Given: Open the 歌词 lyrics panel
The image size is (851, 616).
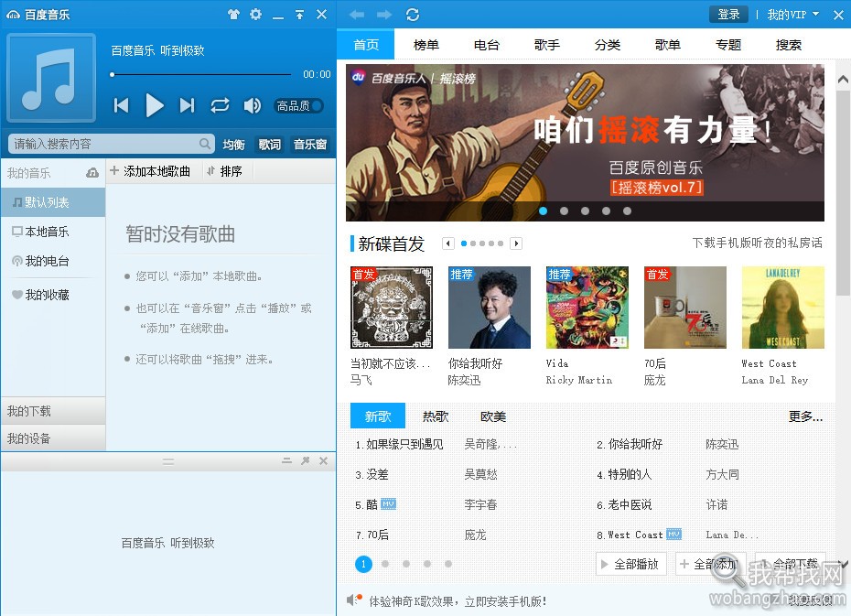Looking at the screenshot, I should point(270,145).
